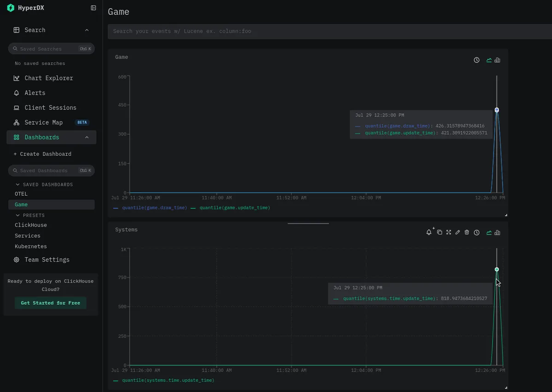Toggle the quantile(game.draw_time) legend series
Screen dimensions: 552x392
[150, 208]
